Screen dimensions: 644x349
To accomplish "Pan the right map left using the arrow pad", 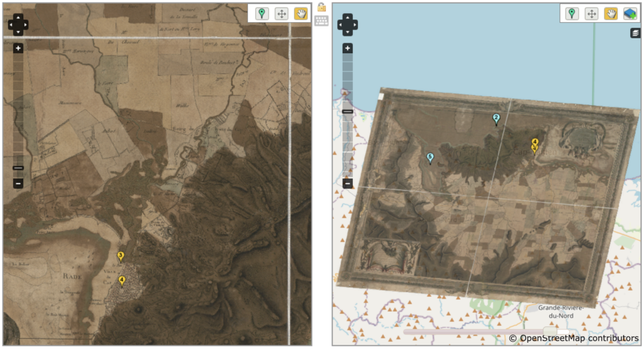I will click(340, 25).
